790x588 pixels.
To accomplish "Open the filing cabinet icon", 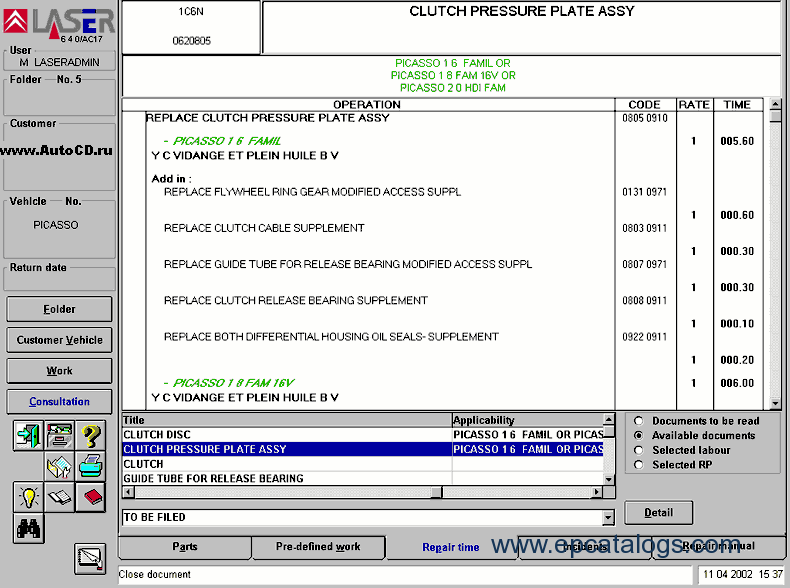I will coord(60,436).
